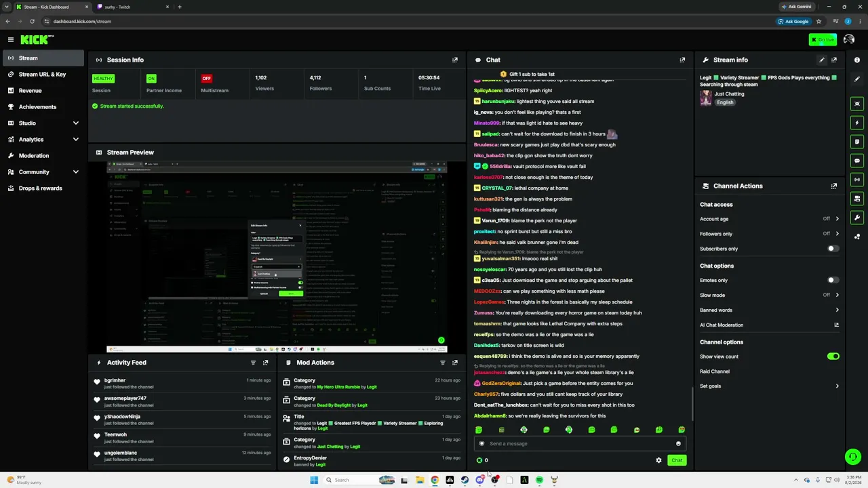
Task: Filter the Activity Feed
Action: [253, 363]
